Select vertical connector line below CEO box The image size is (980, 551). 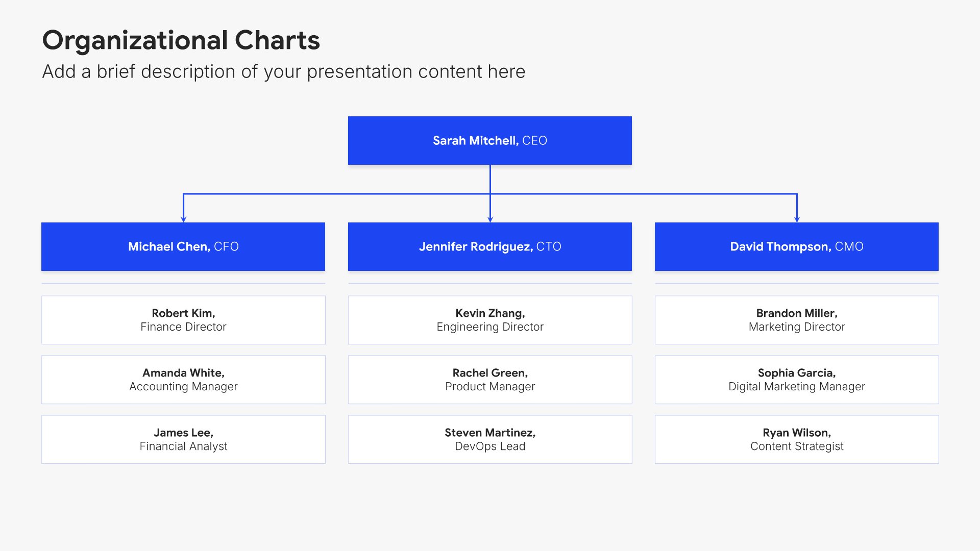coord(490,179)
